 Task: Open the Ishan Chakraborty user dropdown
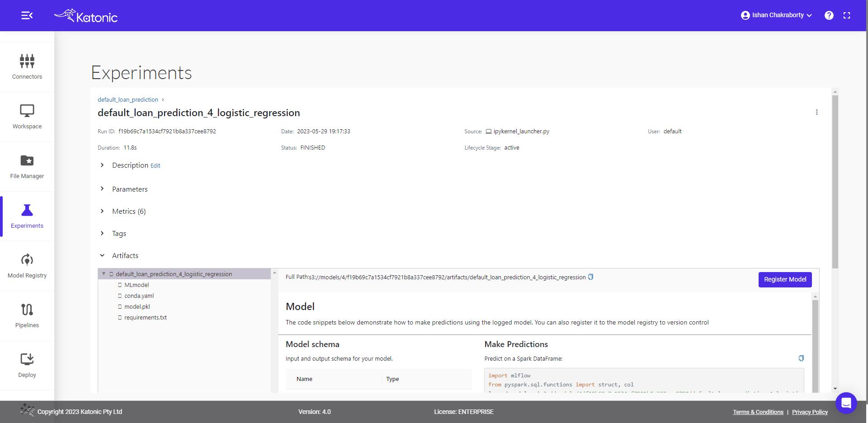pyautogui.click(x=776, y=15)
